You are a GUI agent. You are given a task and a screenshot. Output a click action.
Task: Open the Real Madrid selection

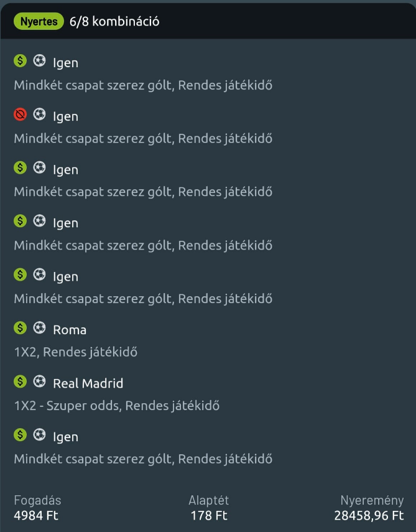click(88, 383)
